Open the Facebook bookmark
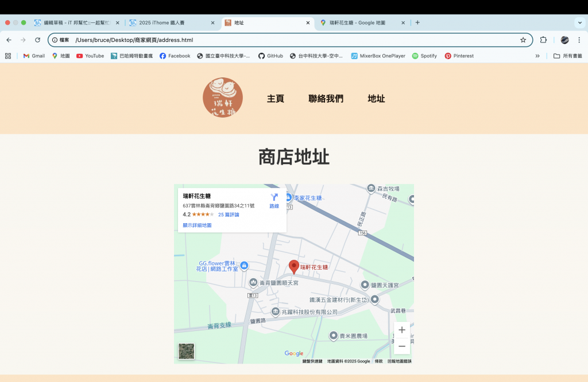Screen dimensions: 588x382 175,56
